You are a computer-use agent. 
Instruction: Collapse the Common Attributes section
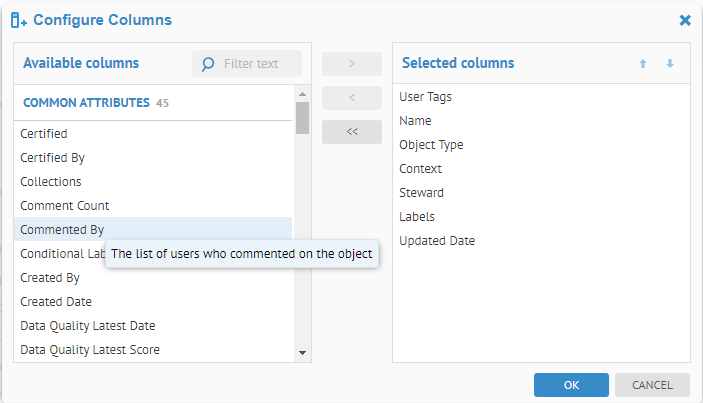[86, 102]
